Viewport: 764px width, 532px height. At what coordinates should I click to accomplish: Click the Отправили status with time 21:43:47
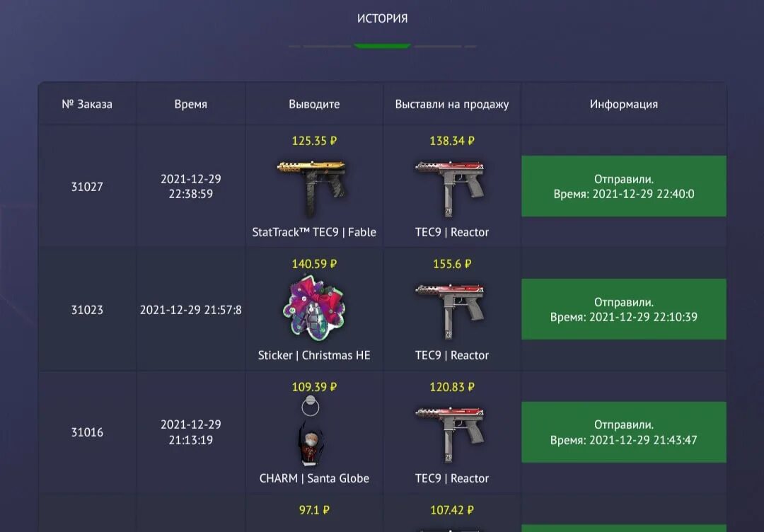[x=624, y=432]
